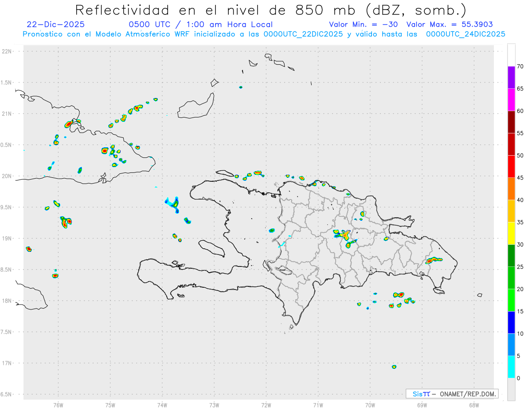Click the purple 65–70 dBZ colorbar segment

point(511,78)
